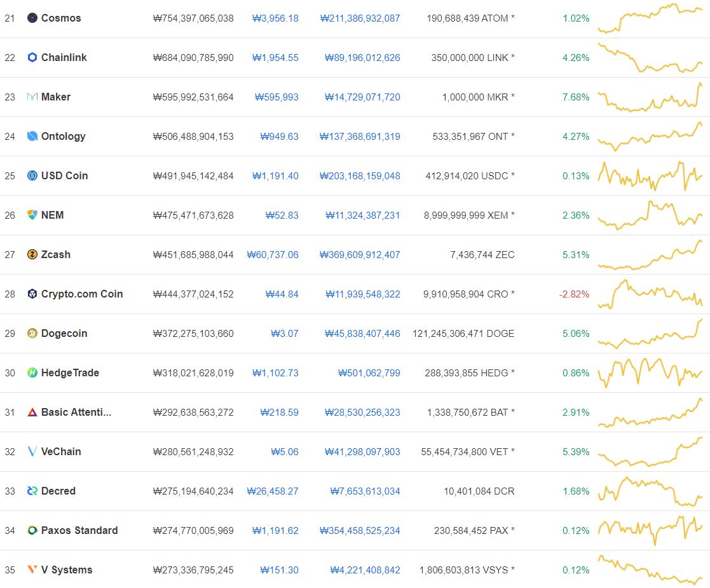Click the Dogecoin logo icon

click(32, 333)
